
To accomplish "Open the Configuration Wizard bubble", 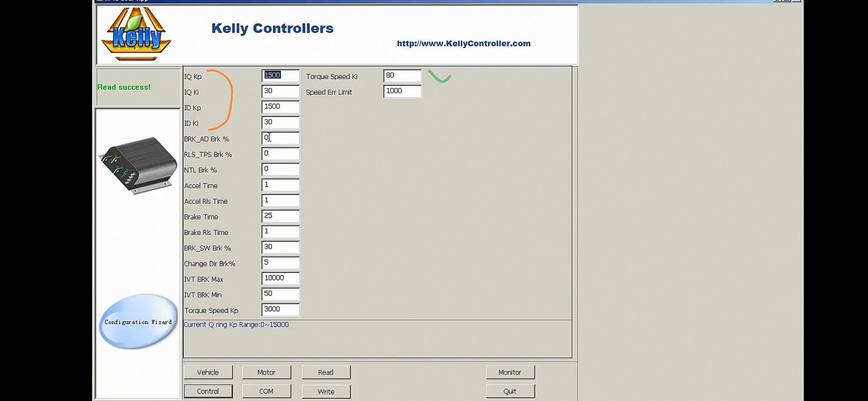I will tap(138, 322).
